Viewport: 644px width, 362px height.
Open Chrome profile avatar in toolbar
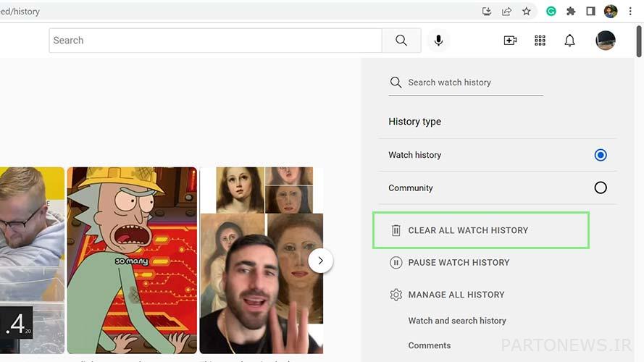click(x=611, y=11)
